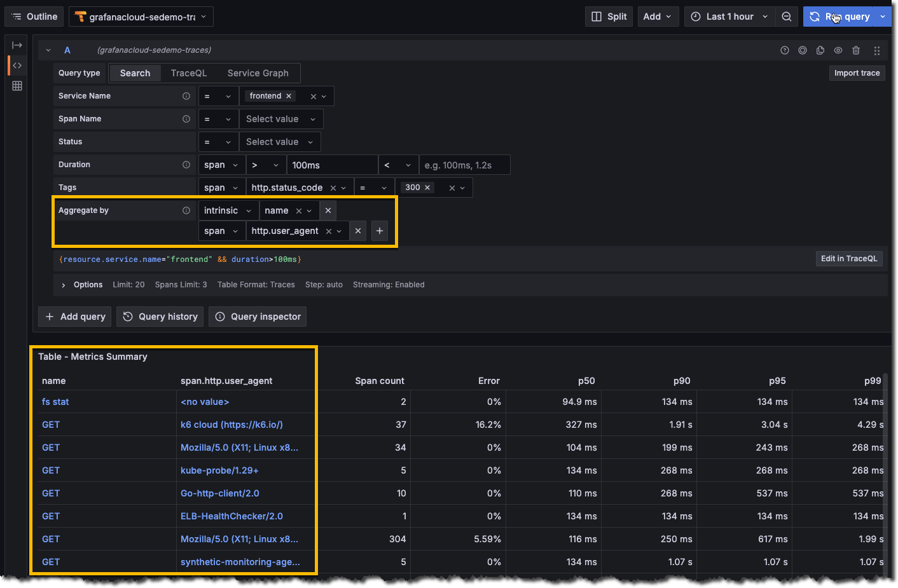Switch to the TraceQL tab
898x588 pixels.
pyautogui.click(x=188, y=72)
